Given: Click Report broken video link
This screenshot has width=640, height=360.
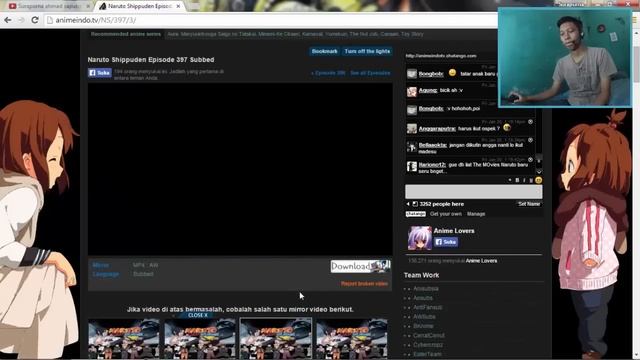Looking at the screenshot, I should point(364,284).
